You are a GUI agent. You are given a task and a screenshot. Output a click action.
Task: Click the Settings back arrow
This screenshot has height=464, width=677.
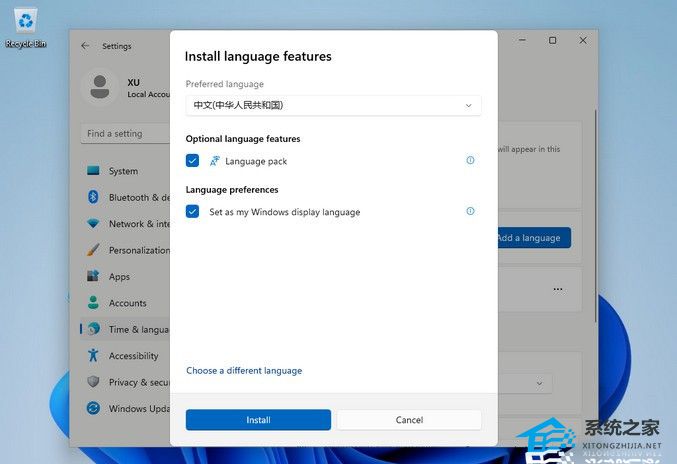(85, 46)
